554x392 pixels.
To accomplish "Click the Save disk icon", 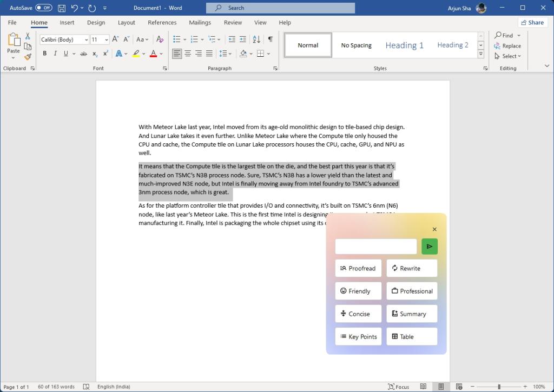I will (62, 8).
